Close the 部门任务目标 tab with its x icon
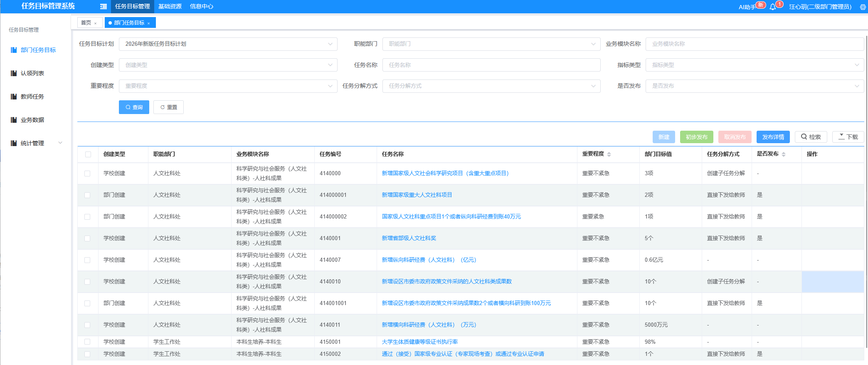868x365 pixels. [149, 23]
